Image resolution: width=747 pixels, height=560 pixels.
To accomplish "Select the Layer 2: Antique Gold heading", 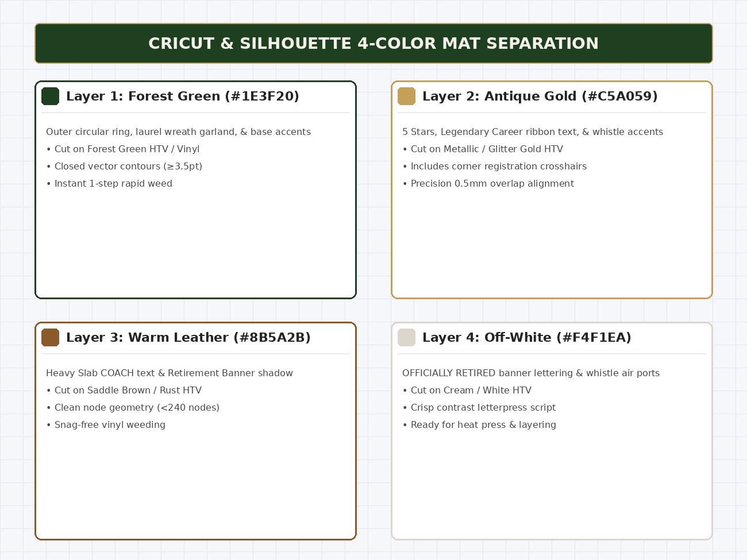I will tap(540, 96).
